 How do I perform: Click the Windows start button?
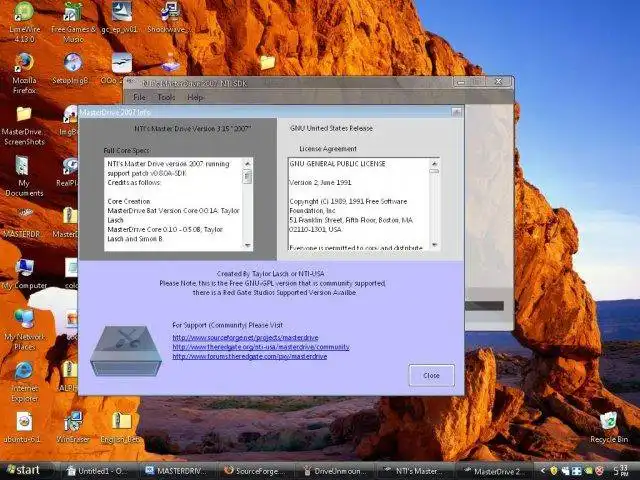pyautogui.click(x=24, y=471)
